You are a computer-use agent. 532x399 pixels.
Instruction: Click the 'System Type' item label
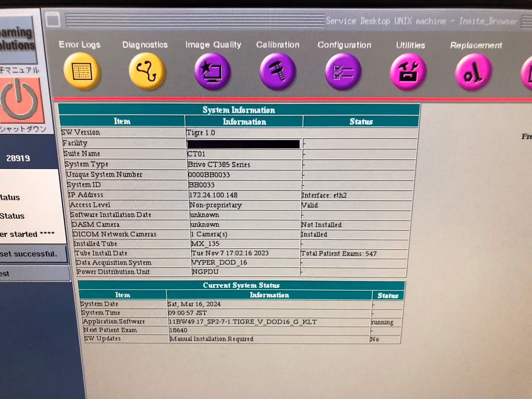pos(87,164)
